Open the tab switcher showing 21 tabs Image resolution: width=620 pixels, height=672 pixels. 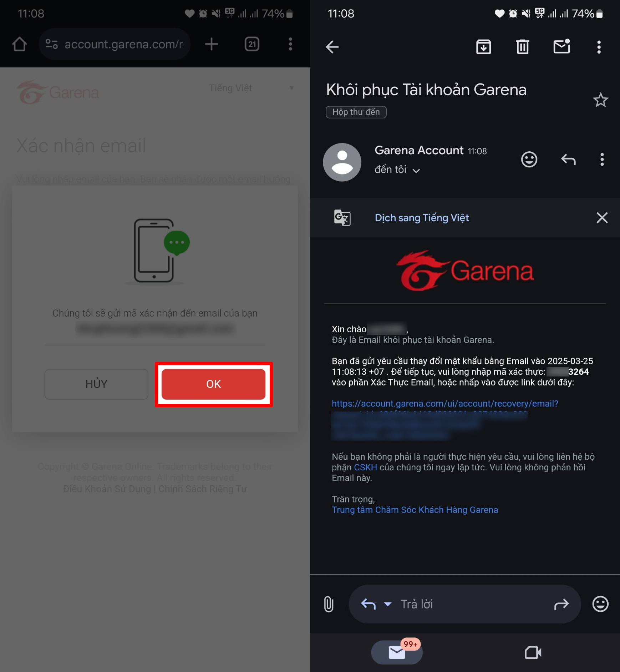(x=252, y=44)
